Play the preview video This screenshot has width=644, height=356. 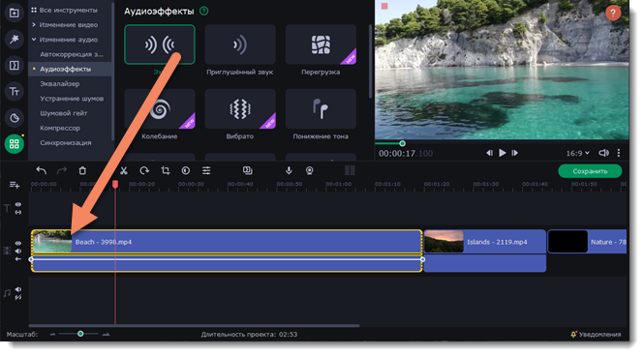point(502,153)
